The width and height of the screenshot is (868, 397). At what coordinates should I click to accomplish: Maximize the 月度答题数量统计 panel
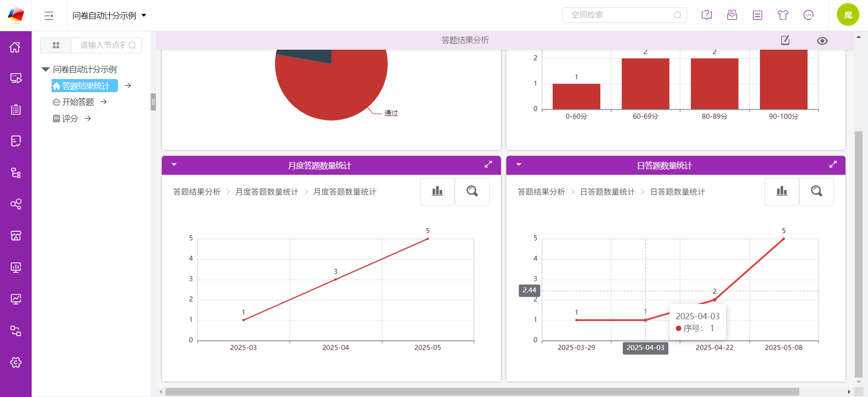click(488, 165)
